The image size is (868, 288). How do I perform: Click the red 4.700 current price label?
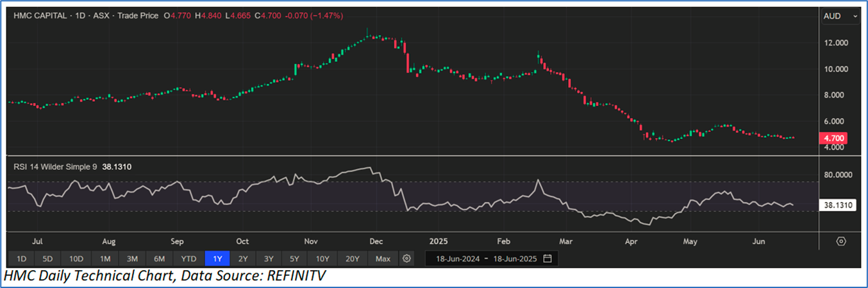point(833,138)
